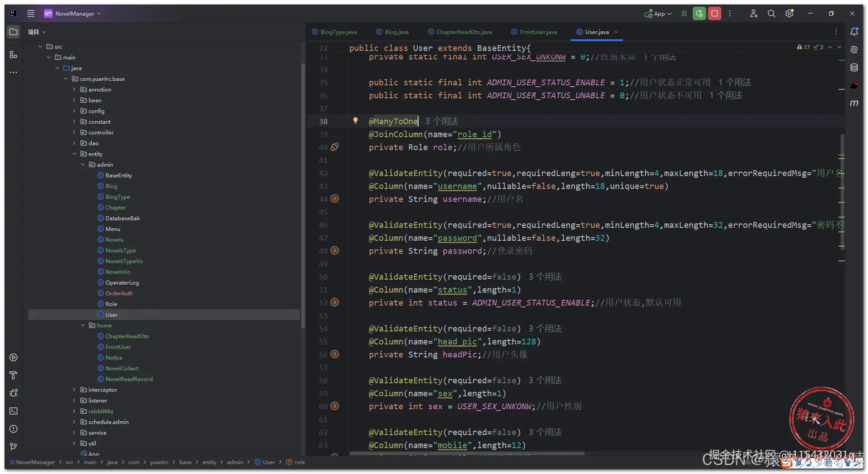The width and height of the screenshot is (868, 474).
Task: Expand the annotion package
Action: pos(74,89)
